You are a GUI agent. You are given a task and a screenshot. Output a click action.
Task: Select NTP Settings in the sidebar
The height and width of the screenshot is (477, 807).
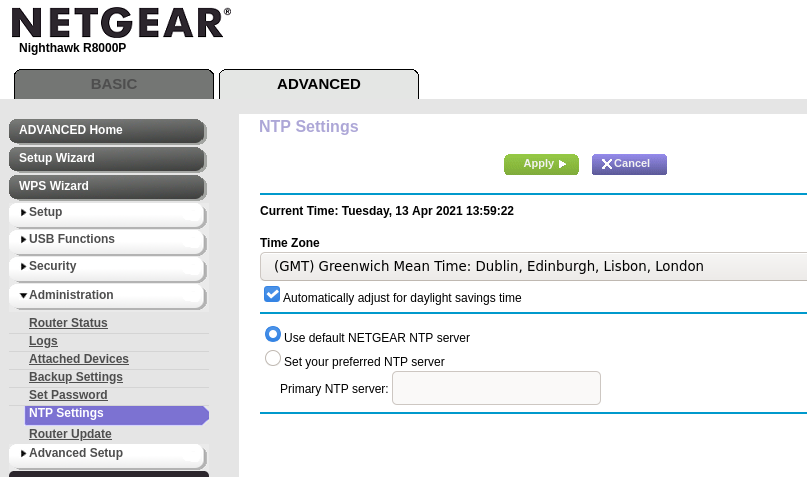[117, 414]
